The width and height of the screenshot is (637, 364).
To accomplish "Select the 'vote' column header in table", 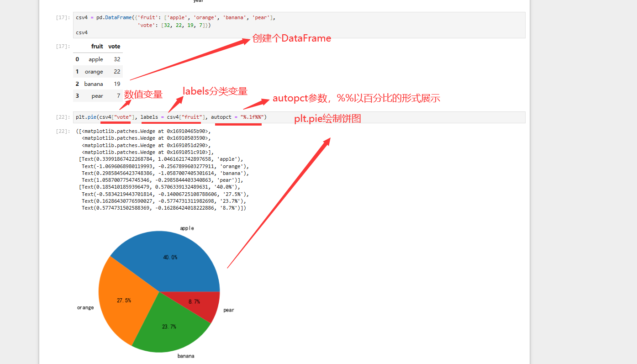I will click(x=114, y=47).
